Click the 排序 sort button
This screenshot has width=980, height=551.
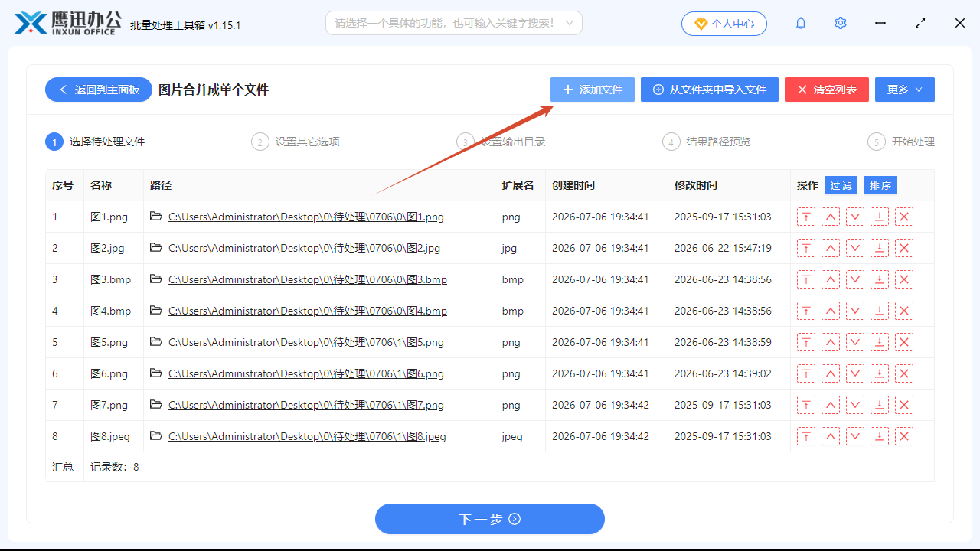point(880,185)
